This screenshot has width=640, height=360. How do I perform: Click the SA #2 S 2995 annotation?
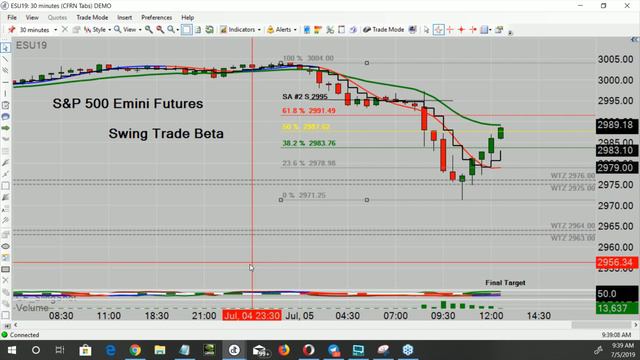click(305, 97)
